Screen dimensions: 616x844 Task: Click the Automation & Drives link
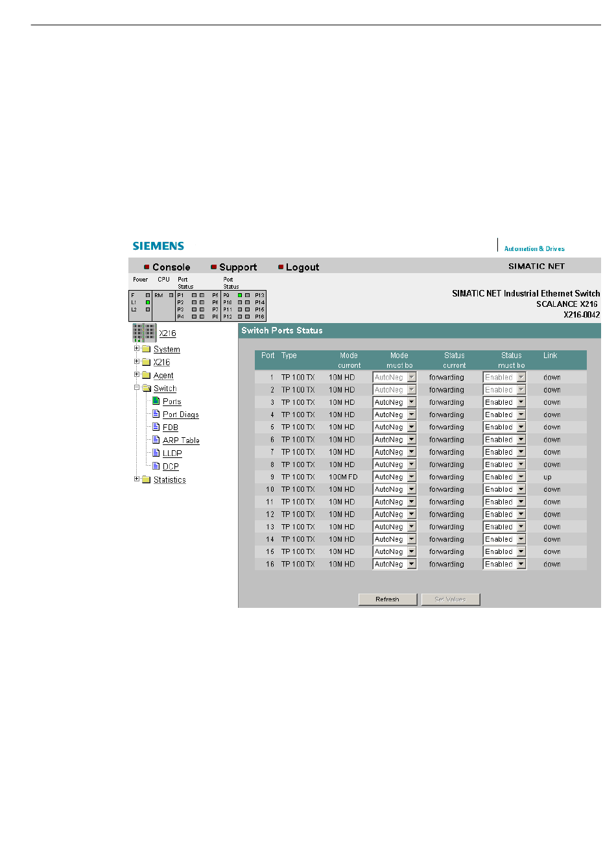pos(534,248)
